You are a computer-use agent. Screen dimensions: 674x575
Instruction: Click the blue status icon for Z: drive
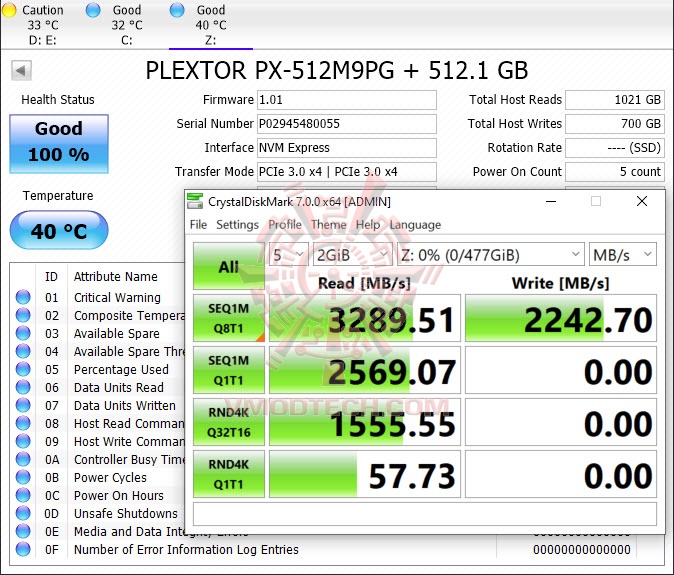pyautogui.click(x=177, y=10)
